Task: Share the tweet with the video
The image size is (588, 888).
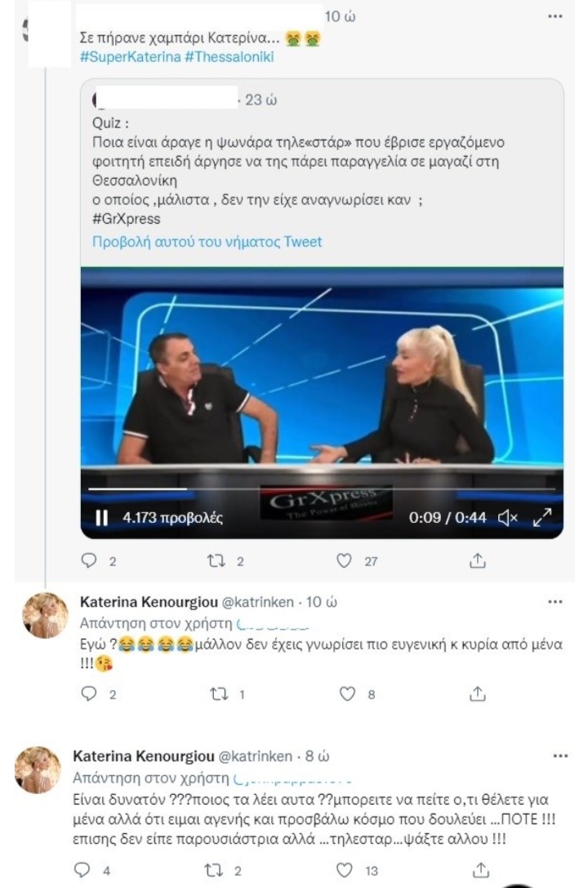Action: 478,560
